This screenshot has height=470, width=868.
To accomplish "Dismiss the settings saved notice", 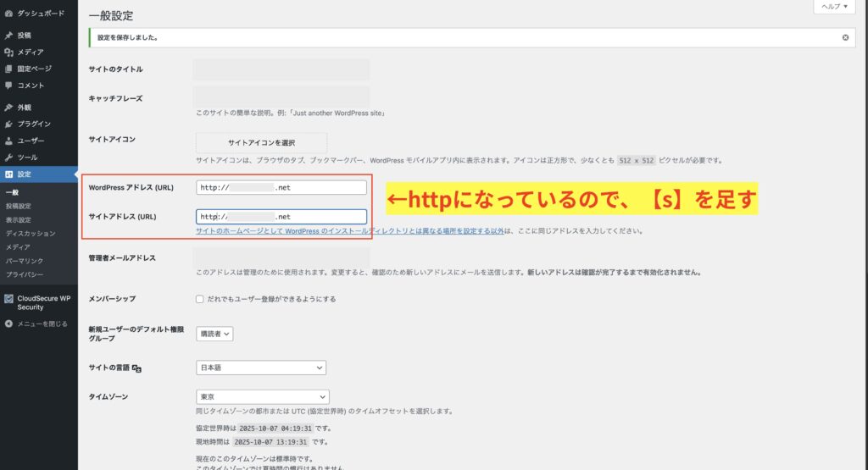I will click(845, 38).
